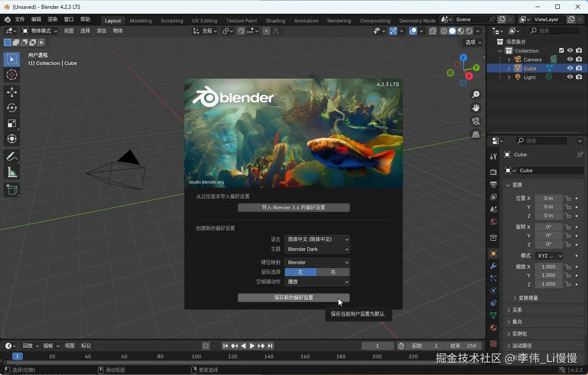This screenshot has width=588, height=375.
Task: Click Import Blender 3.6 preferences button
Action: point(293,208)
